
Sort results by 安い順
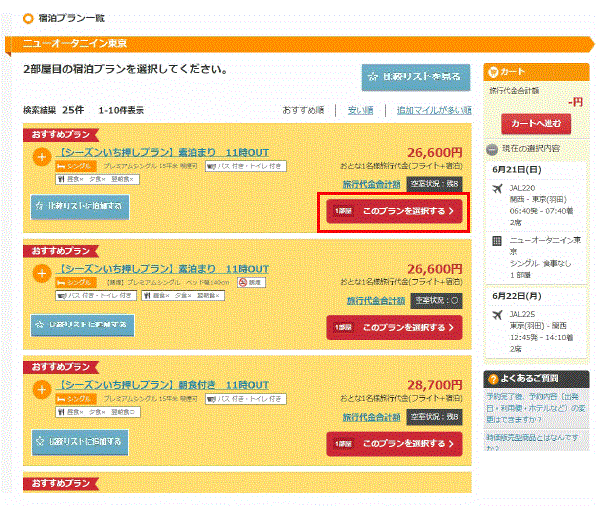pyautogui.click(x=360, y=110)
